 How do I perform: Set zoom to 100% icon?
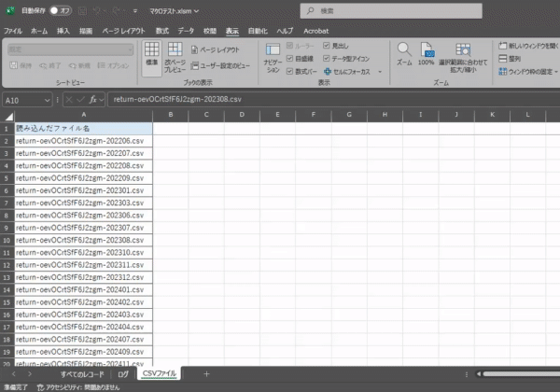click(x=426, y=49)
